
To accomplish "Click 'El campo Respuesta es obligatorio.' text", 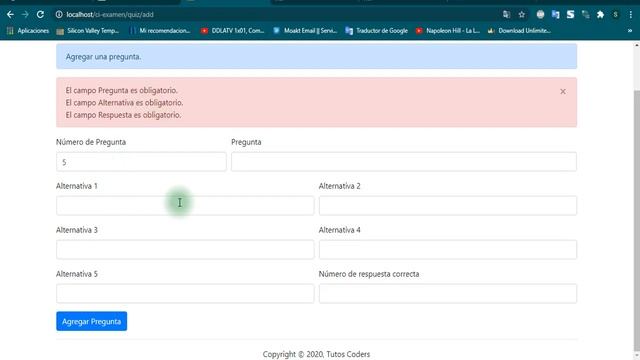I will [x=123, y=115].
